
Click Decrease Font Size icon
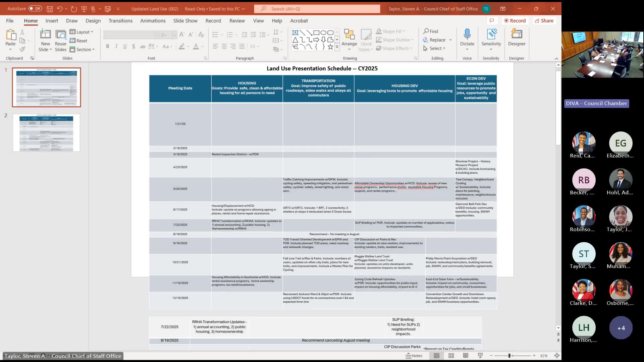191,35
